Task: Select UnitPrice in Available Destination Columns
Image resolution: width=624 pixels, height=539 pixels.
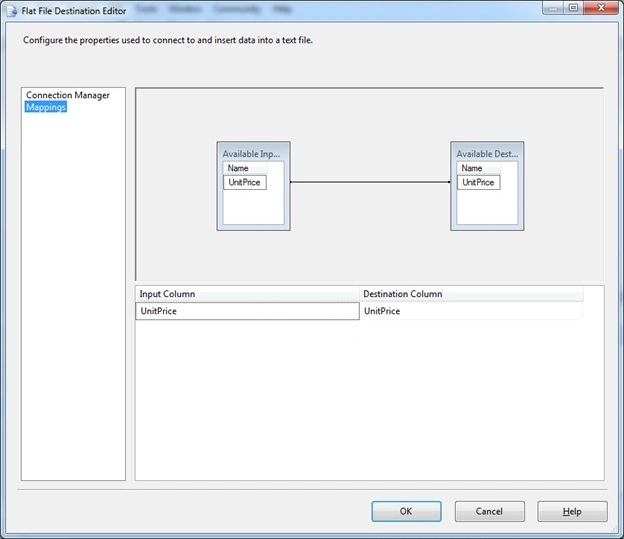Action: (x=478, y=182)
